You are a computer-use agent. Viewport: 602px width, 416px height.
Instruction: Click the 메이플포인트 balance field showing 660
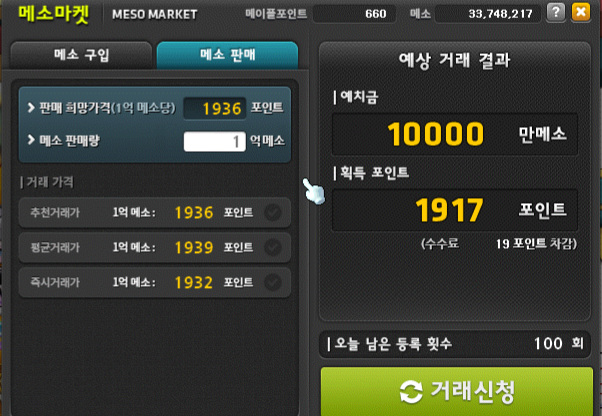click(x=354, y=14)
